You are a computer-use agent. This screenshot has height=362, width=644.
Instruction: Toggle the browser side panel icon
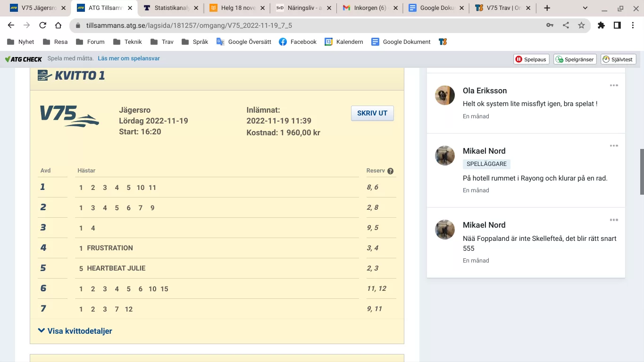point(617,25)
